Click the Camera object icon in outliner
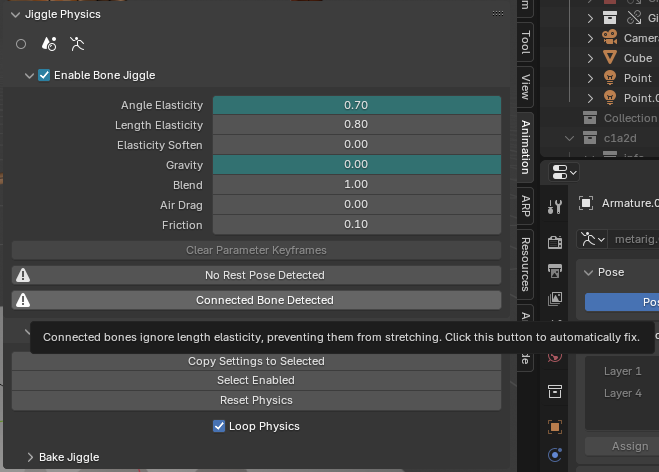The image size is (659, 472). click(610, 37)
